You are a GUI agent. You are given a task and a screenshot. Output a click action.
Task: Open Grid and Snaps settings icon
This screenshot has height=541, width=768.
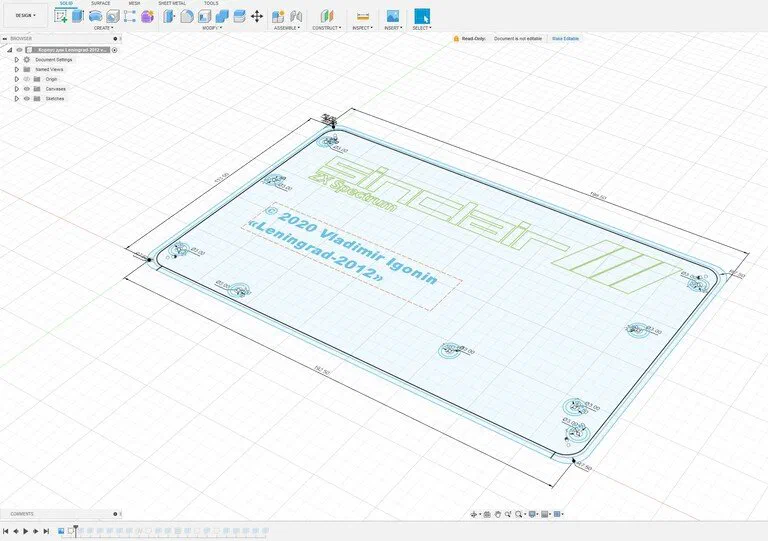click(x=545, y=514)
